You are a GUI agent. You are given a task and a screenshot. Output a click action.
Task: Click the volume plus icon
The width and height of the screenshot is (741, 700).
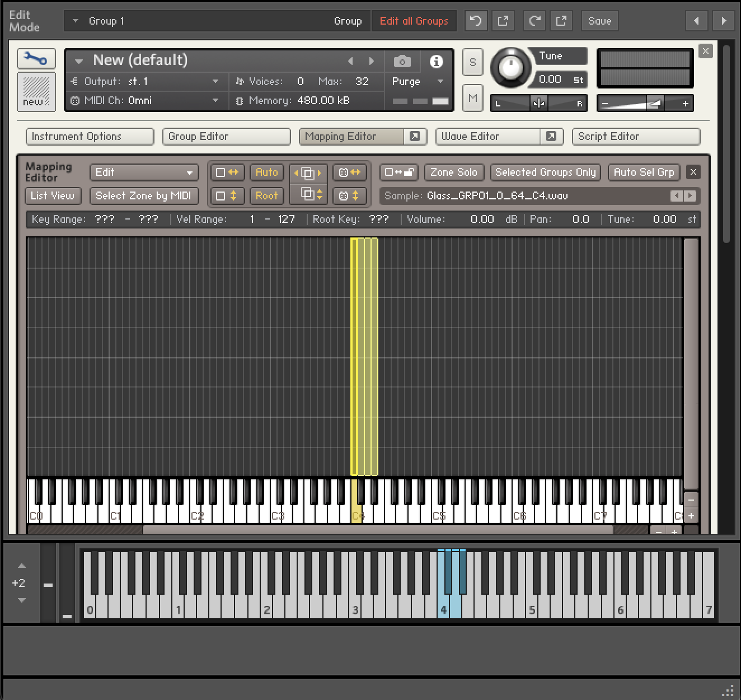pyautogui.click(x=685, y=104)
